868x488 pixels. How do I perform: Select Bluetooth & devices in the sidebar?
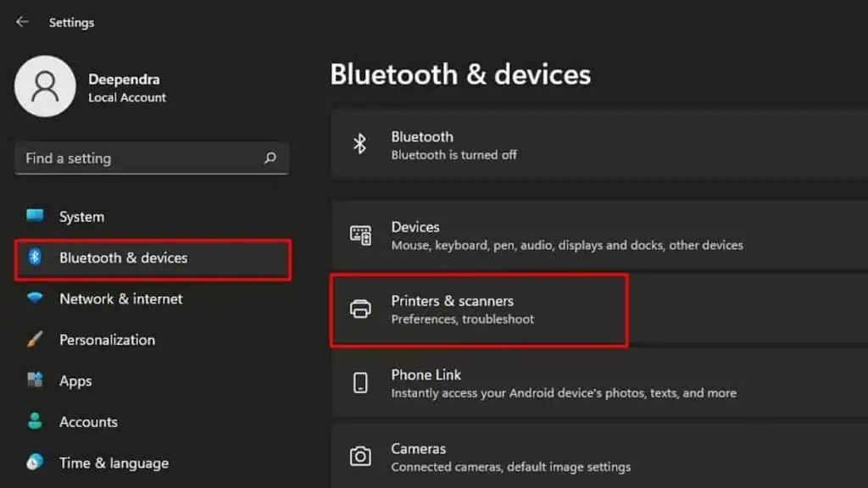tap(153, 258)
